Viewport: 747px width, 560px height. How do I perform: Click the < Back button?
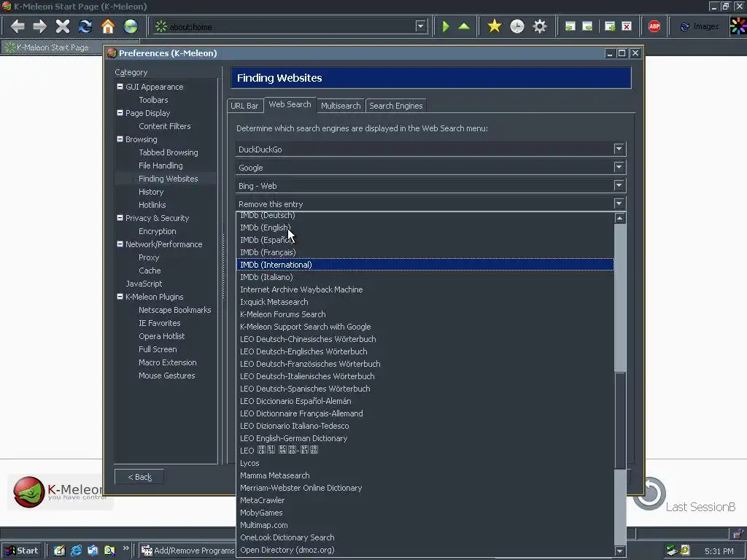pos(139,477)
